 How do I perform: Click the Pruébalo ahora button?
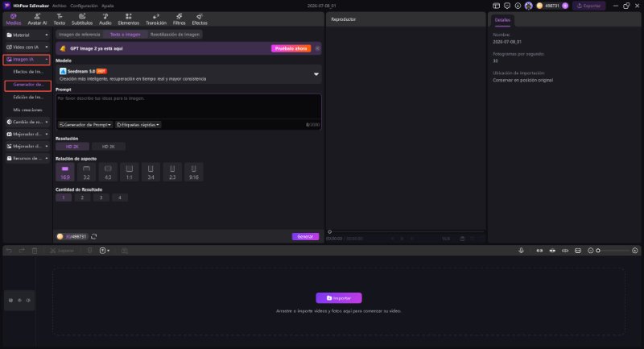click(291, 48)
